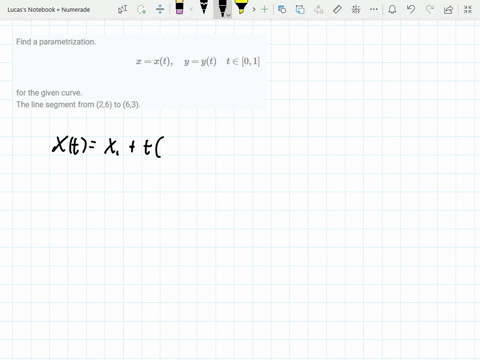Share the notebook page
480x360 pixels.
pyautogui.click(x=449, y=9)
